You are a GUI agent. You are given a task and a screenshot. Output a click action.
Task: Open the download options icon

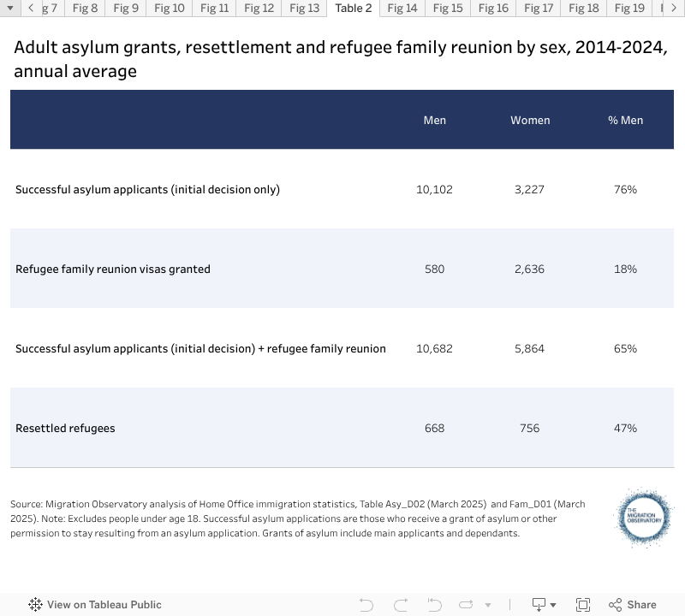(x=540, y=605)
